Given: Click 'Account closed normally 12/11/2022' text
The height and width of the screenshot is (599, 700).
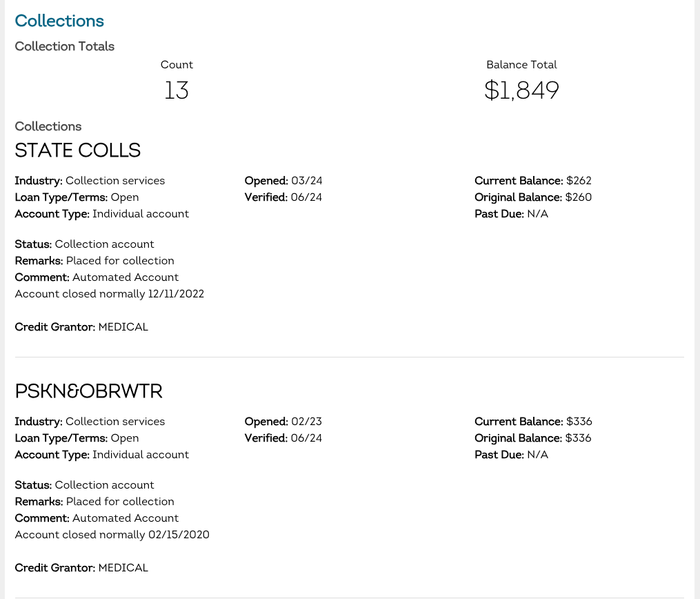Looking at the screenshot, I should pyautogui.click(x=110, y=294).
